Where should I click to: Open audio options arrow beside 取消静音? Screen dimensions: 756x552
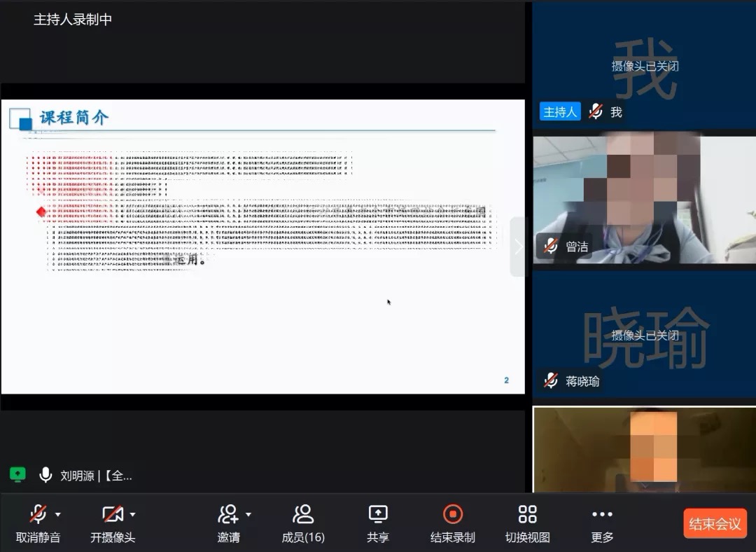coord(58,515)
